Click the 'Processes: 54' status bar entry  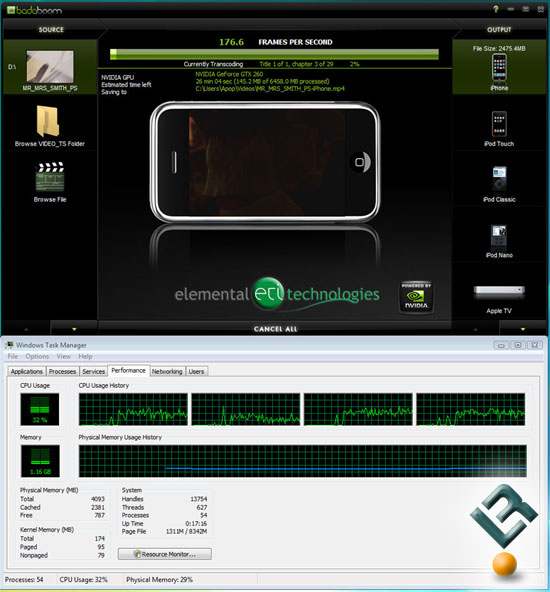click(24, 580)
